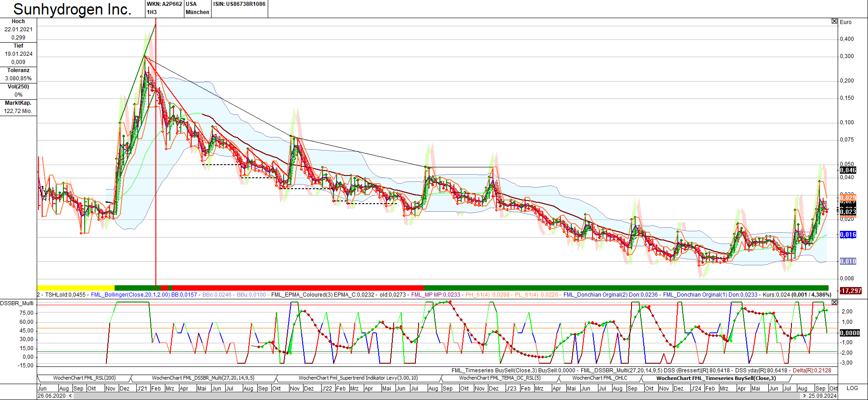Click the 1H3 ticker symbol
This screenshot has width=868, height=400.
point(152,12)
